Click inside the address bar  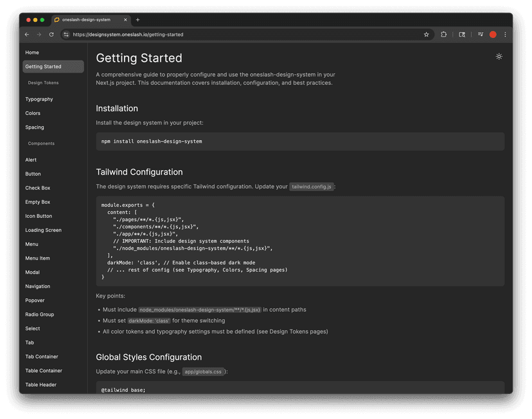(x=193, y=35)
